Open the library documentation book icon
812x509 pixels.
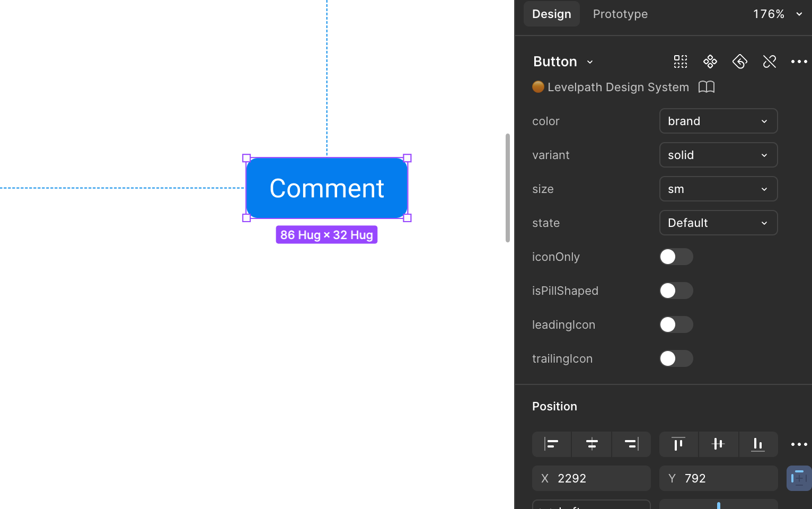click(707, 87)
